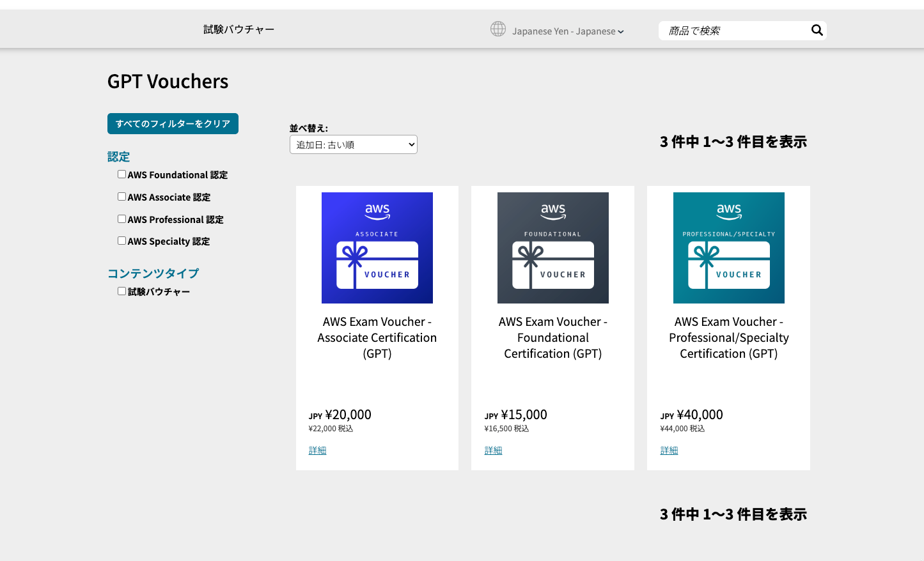Screen dimensions: 924x561
Task: Open the Foundational voucher product image
Action: 553,248
